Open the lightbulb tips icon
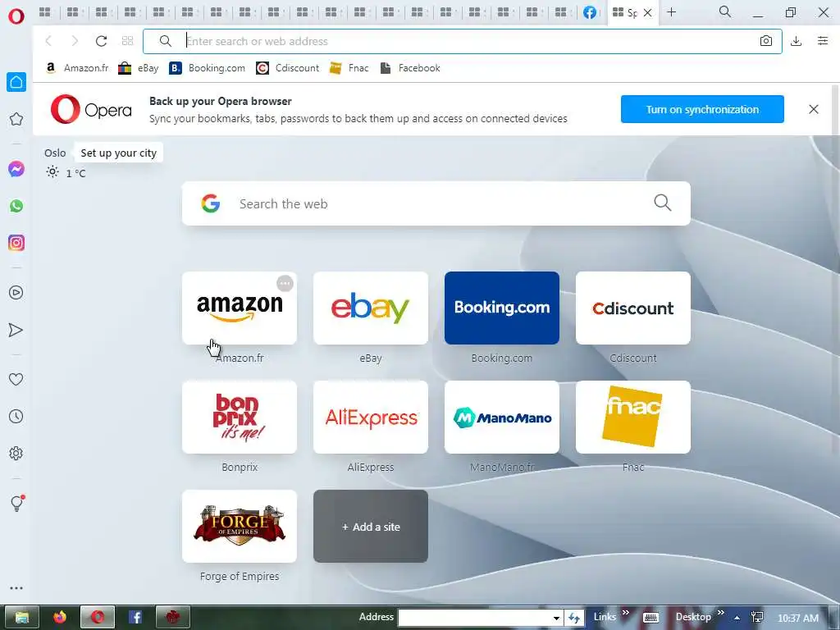The height and width of the screenshot is (630, 840). pos(16,503)
